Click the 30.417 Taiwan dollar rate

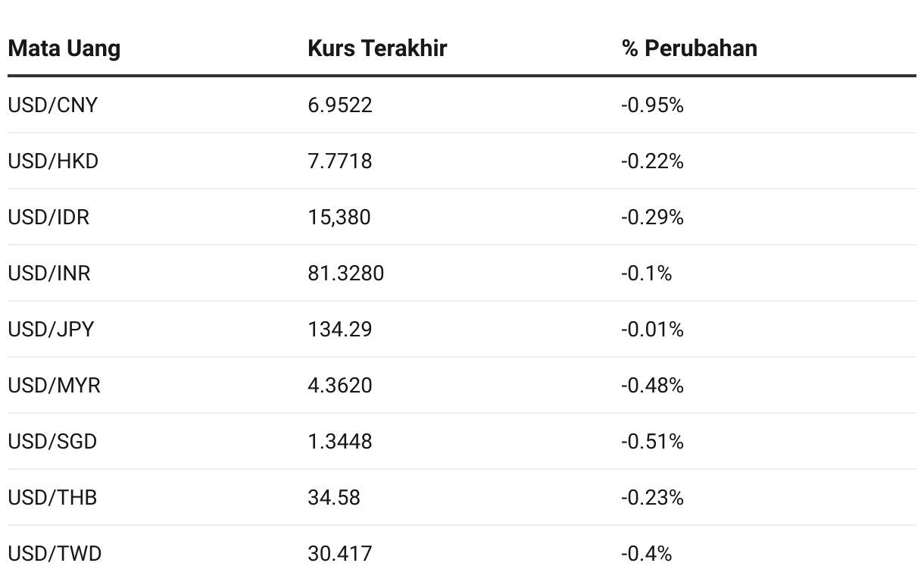[340, 553]
